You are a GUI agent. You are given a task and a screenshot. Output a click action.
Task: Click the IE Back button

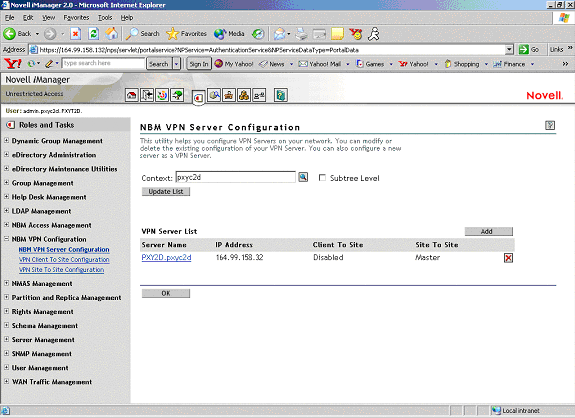(18, 34)
